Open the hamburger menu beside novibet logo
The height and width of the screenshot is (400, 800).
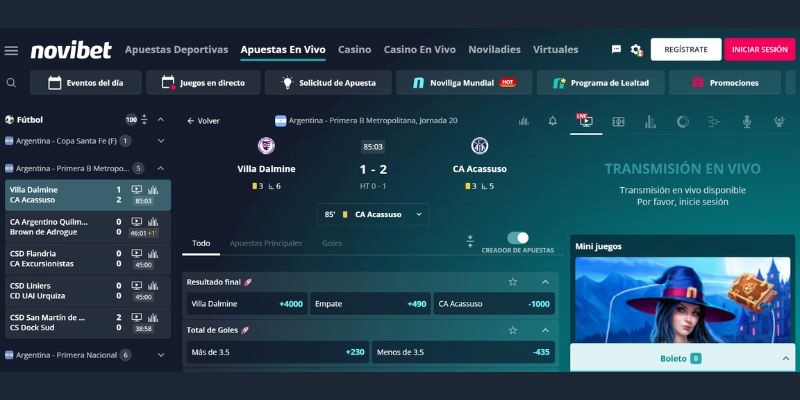point(11,50)
